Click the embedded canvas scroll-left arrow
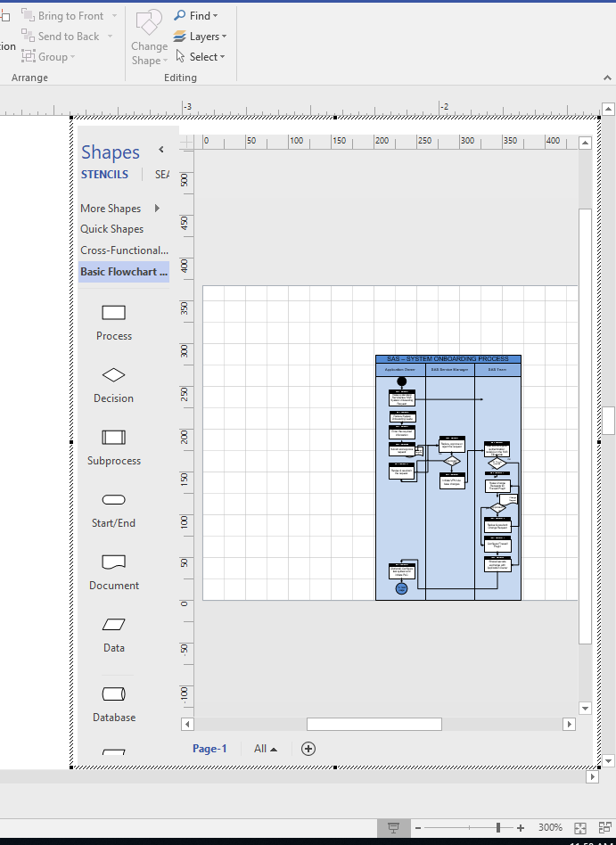The width and height of the screenshot is (616, 845). (x=187, y=725)
